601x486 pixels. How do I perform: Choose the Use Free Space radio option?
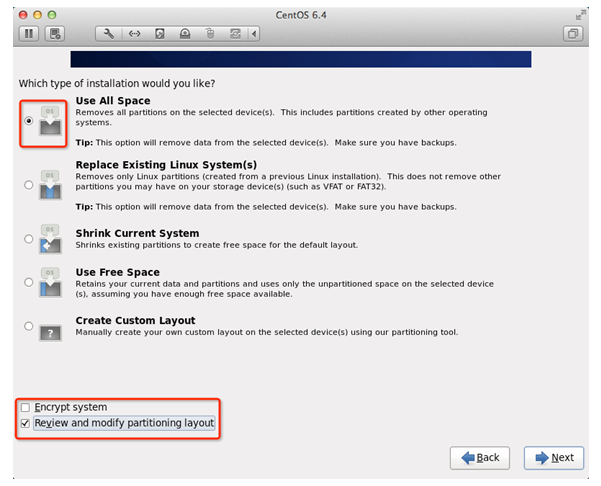(x=29, y=282)
